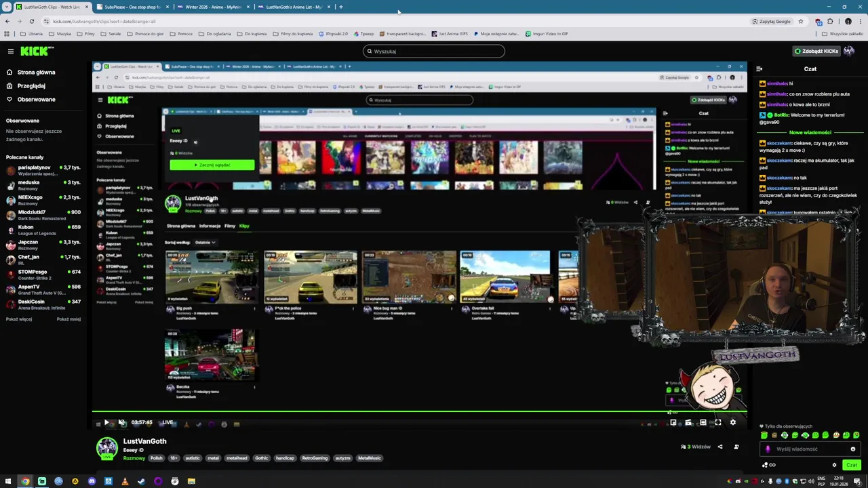Open chat settings gear beside Czat button
Image resolution: width=868 pixels, height=488 pixels.
[834, 465]
